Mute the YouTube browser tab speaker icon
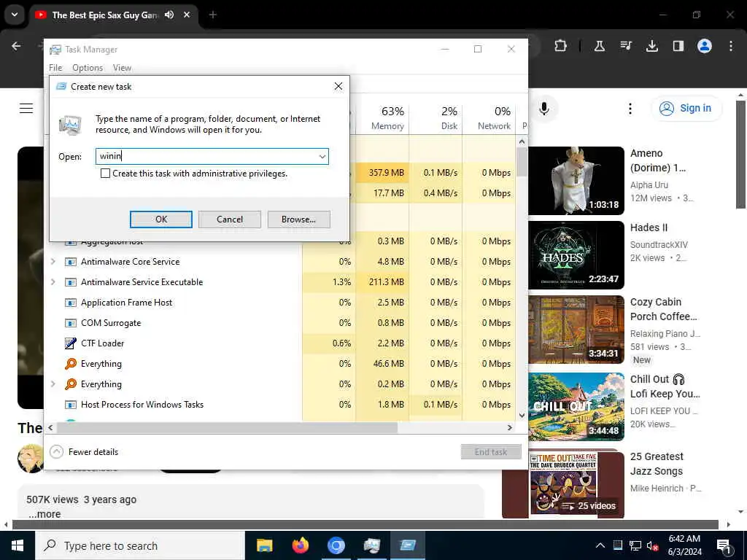Viewport: 747px width, 560px height. [169, 15]
